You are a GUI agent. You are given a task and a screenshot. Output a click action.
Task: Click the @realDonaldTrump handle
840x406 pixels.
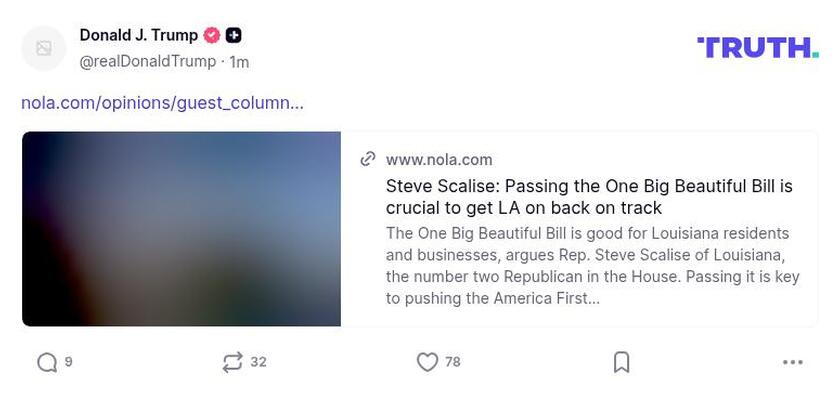(147, 61)
